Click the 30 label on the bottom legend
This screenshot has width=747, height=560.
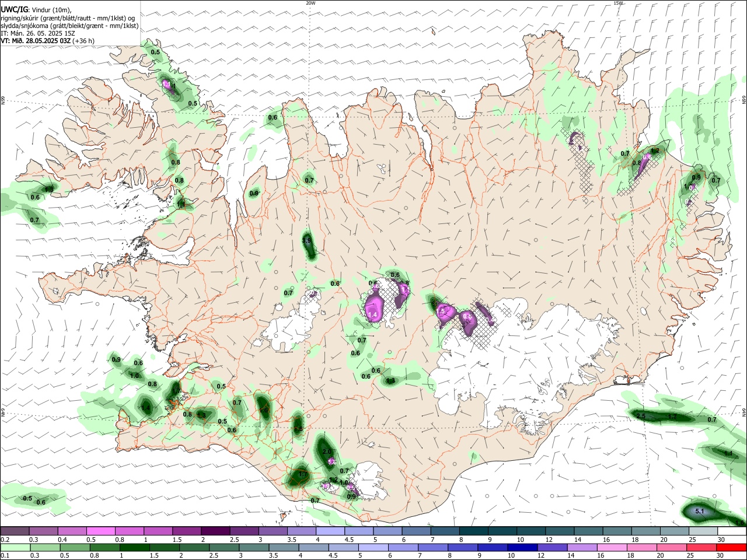pos(721,555)
